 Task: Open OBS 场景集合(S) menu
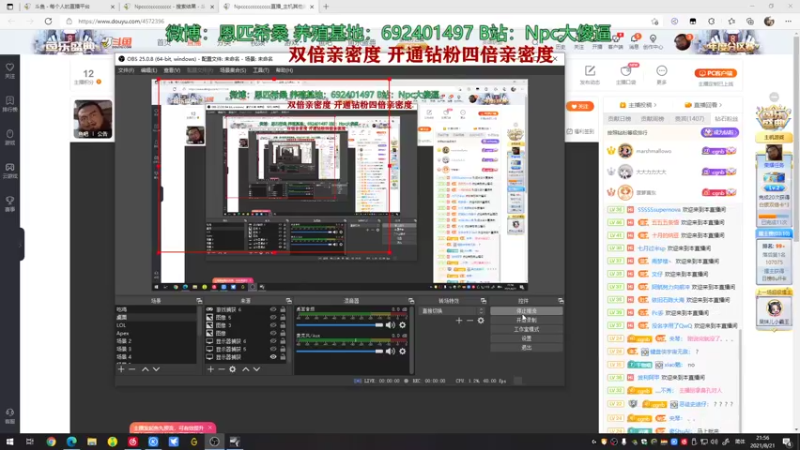pos(233,70)
